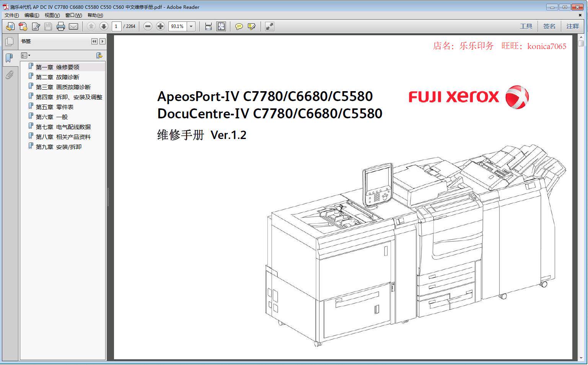Open the 视图 menu
The image size is (588, 365).
point(52,15)
